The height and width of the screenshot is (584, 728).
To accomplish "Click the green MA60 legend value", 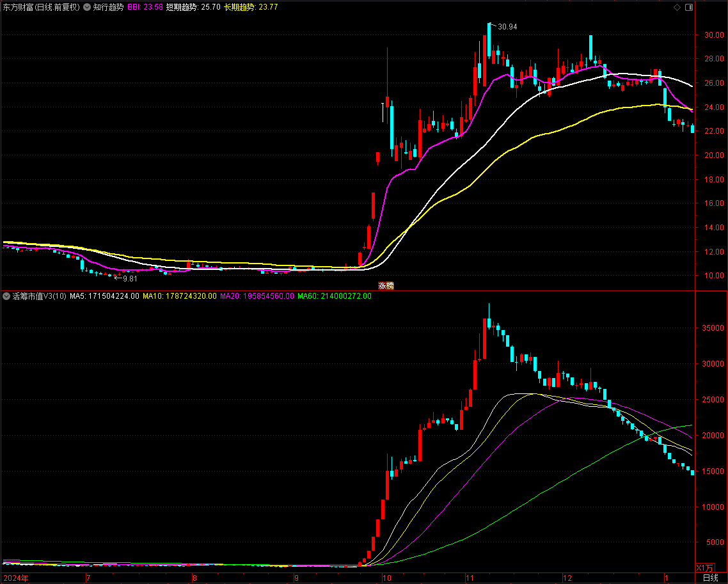I will coord(335,296).
